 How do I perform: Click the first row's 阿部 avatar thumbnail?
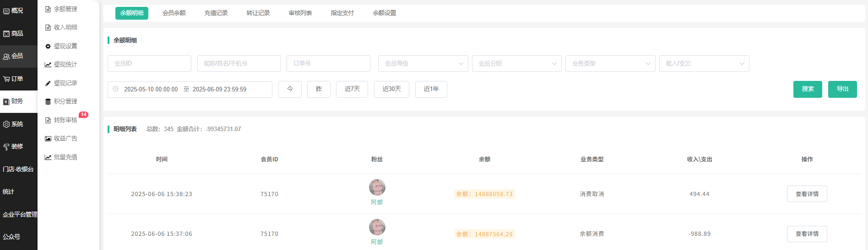[377, 187]
